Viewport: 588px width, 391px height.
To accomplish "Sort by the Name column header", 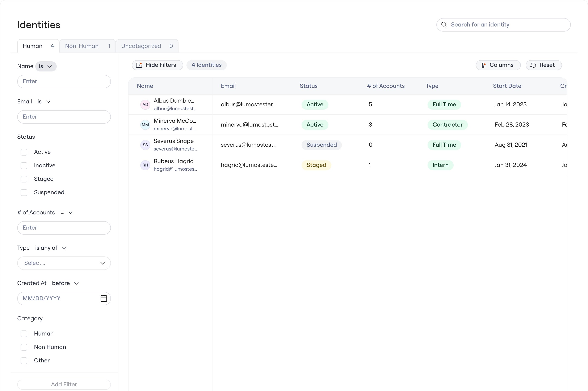I will click(x=145, y=86).
